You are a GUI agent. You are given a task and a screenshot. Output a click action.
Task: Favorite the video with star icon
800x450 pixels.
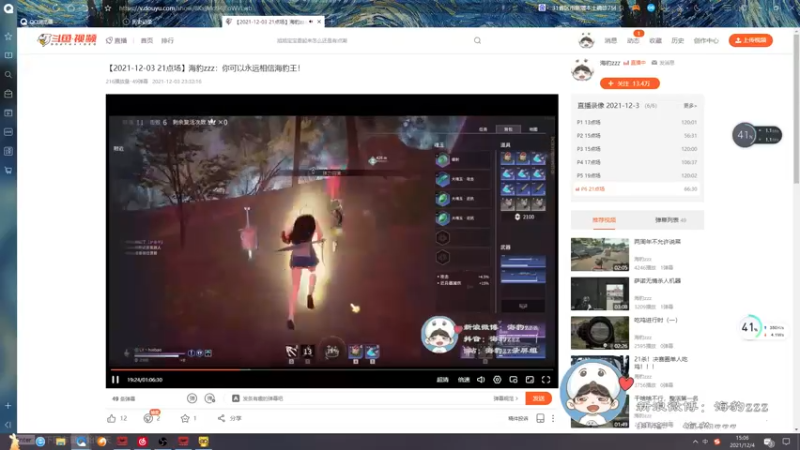coord(185,418)
